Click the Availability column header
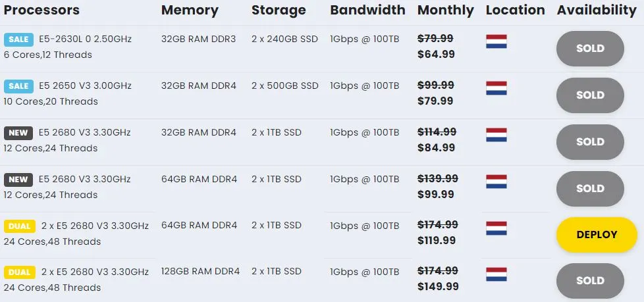 point(597,11)
